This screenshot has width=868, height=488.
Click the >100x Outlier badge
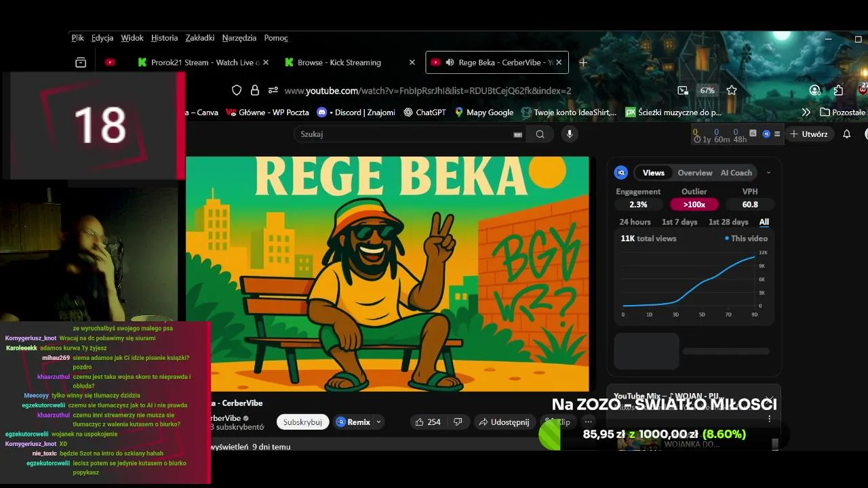point(694,204)
